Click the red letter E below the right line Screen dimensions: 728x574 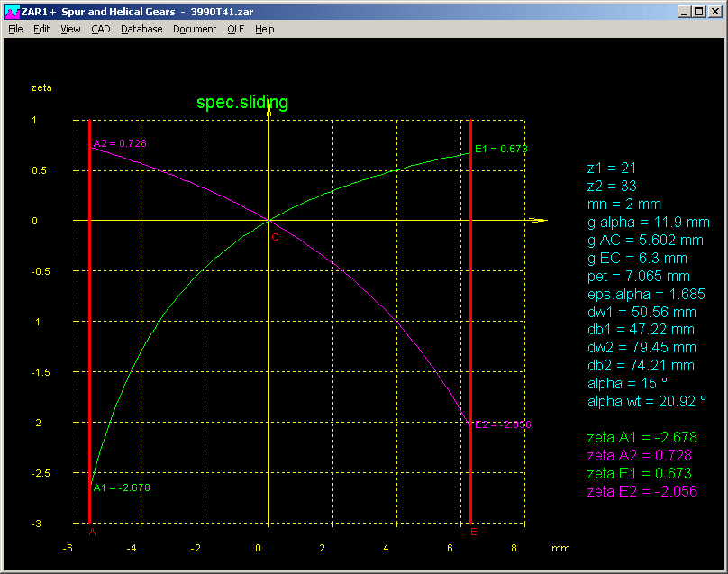pos(474,532)
